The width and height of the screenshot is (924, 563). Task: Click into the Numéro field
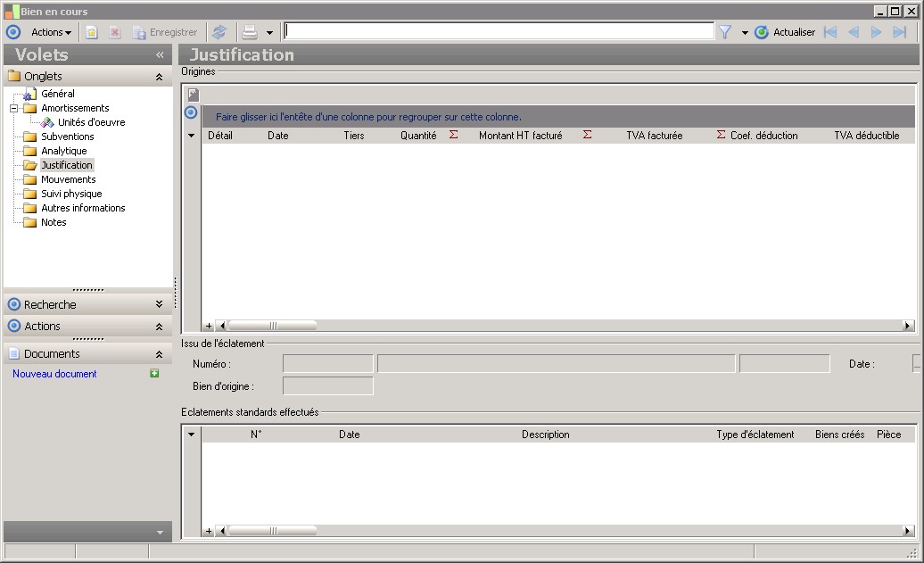(327, 364)
